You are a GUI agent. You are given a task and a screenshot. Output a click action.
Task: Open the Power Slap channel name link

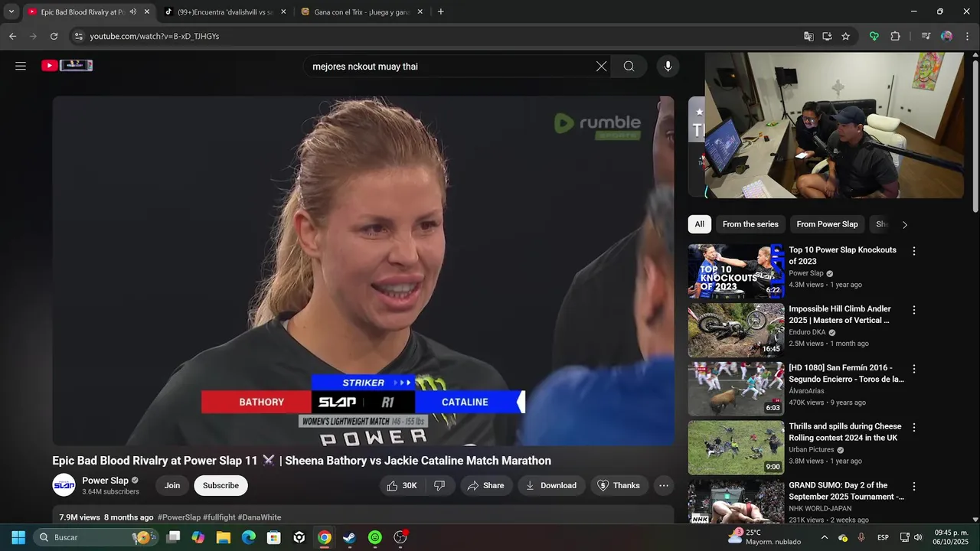(105, 481)
